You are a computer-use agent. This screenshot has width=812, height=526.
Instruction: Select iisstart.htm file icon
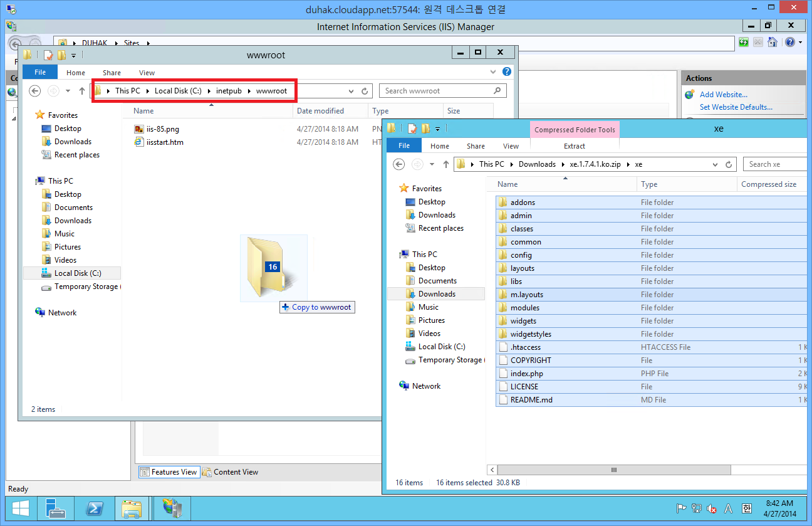(139, 142)
